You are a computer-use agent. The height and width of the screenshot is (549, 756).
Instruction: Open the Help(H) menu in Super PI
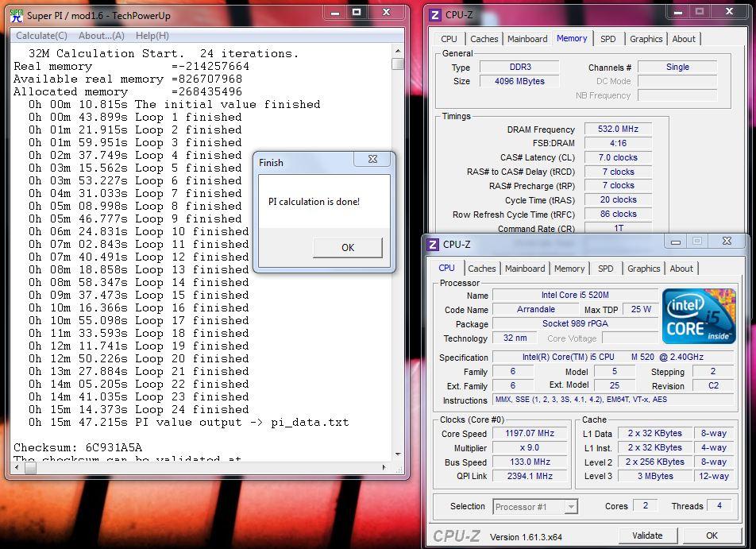tap(152, 36)
